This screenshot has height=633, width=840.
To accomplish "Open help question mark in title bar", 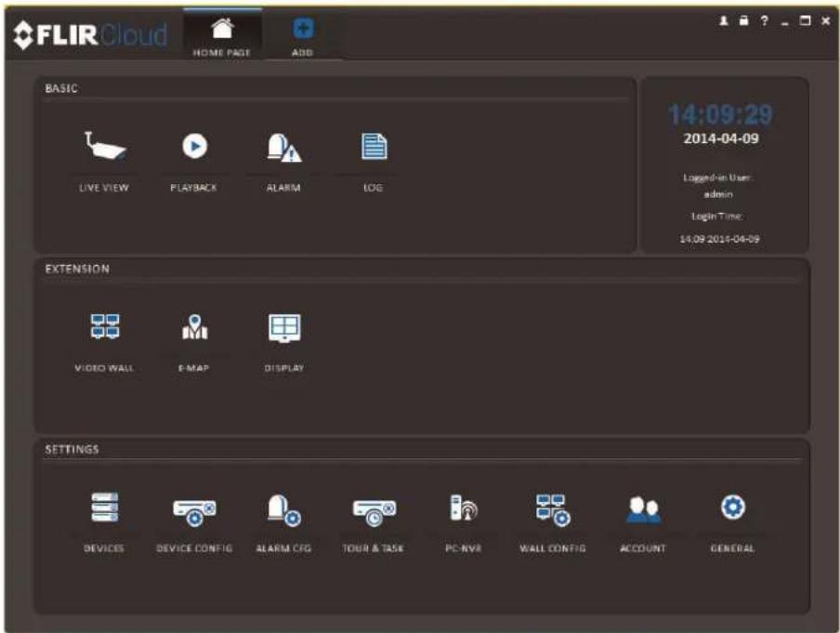I will 765,20.
